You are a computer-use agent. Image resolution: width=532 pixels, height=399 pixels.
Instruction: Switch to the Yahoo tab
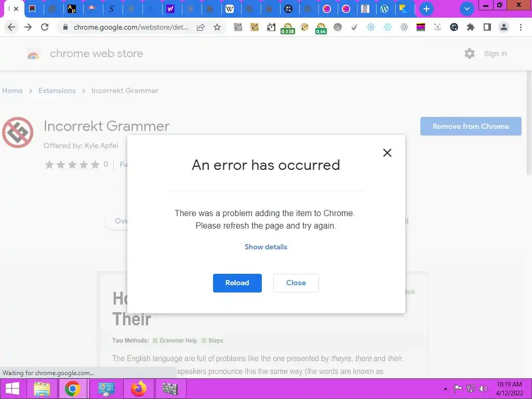[x=170, y=9]
